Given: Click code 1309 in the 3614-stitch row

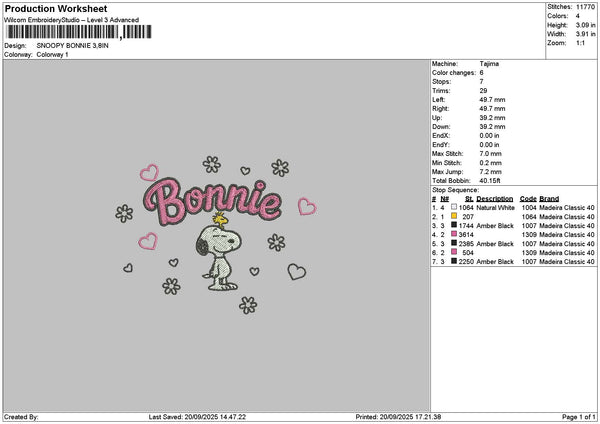Looking at the screenshot, I should tap(529, 235).
